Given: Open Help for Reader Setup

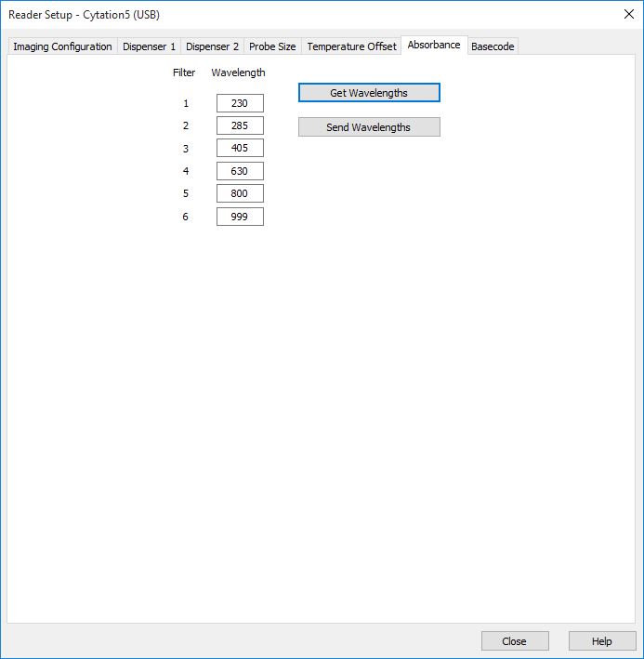Looking at the screenshot, I should point(602,641).
